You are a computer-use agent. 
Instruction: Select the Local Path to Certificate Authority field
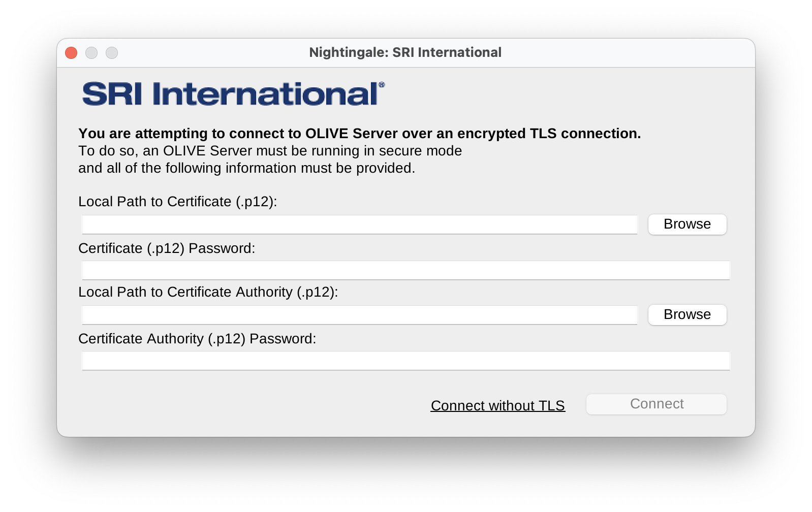tap(359, 314)
